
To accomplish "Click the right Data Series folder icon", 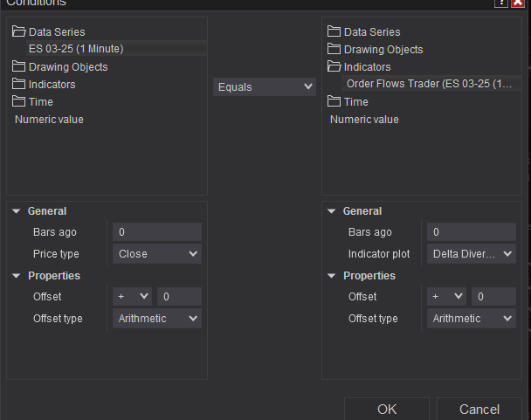I will tap(334, 32).
